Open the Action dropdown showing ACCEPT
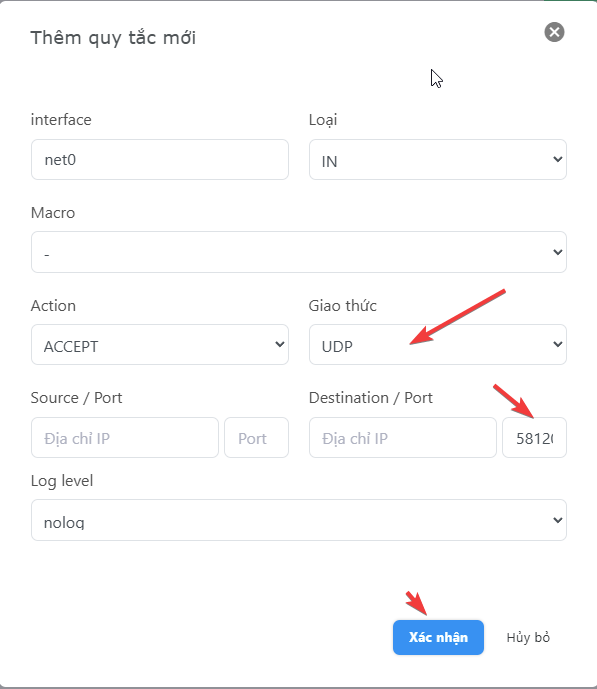Image resolution: width=597 pixels, height=689 pixels. coord(160,344)
